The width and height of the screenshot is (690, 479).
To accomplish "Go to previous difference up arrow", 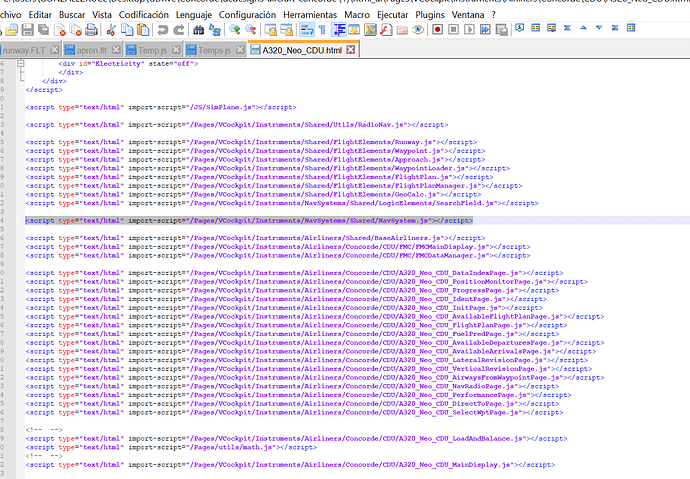I will 583,28.
